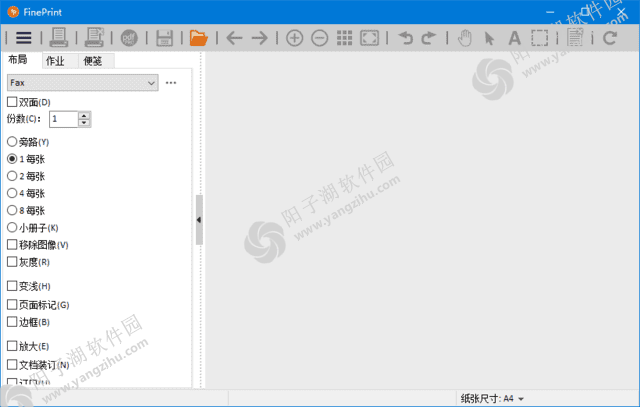640x407 pixels.
Task: Select the arrow pointer tool
Action: tap(489, 38)
